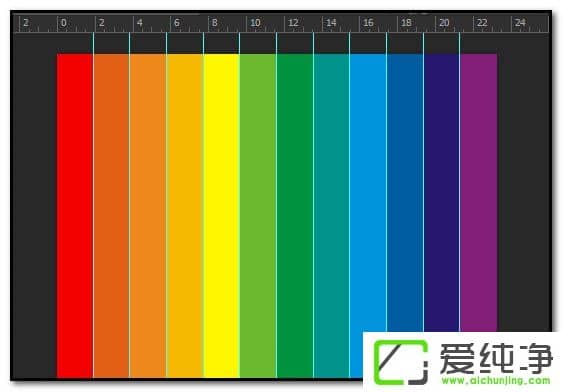The height and width of the screenshot is (392, 563).
Task: Select the bright yellow stripe
Action: pos(222,215)
